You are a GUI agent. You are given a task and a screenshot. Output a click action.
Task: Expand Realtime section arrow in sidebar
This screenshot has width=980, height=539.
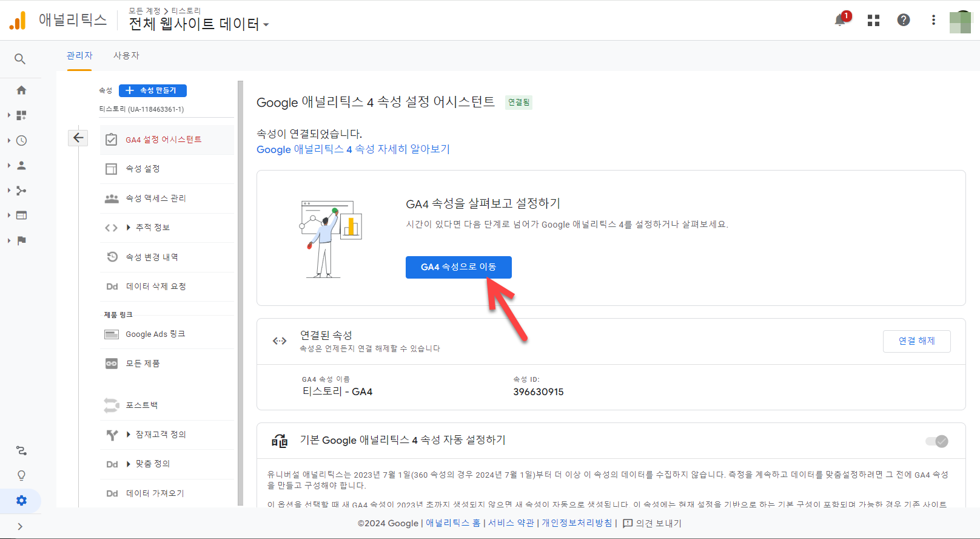click(x=8, y=140)
